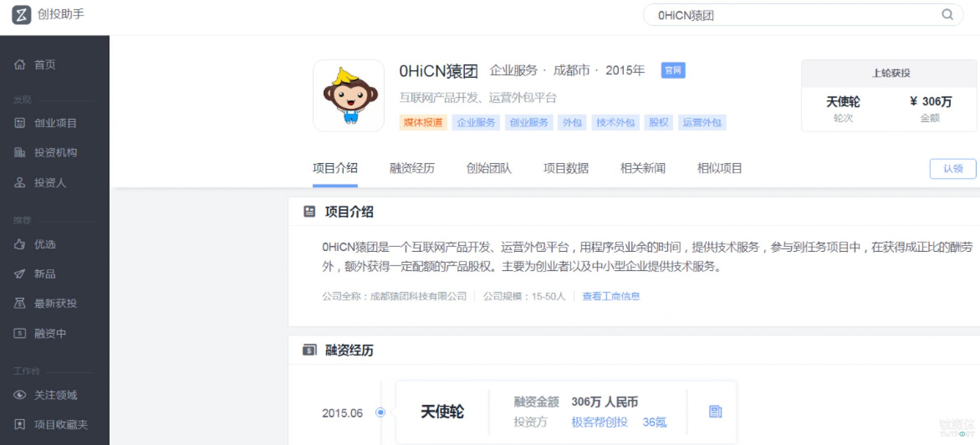Click the 官网 badge
The height and width of the screenshot is (445, 980).
(x=673, y=70)
